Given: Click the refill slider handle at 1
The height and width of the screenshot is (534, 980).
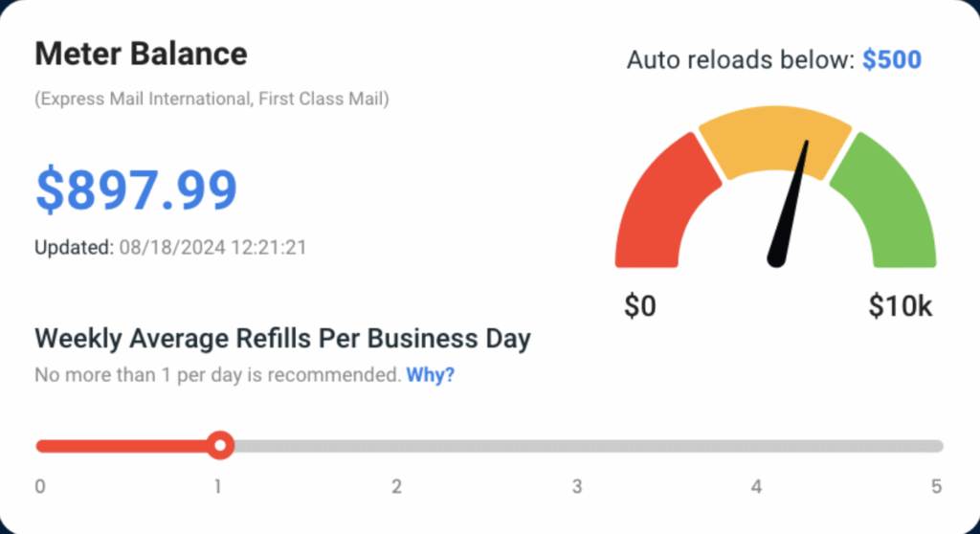Looking at the screenshot, I should coord(221,445).
